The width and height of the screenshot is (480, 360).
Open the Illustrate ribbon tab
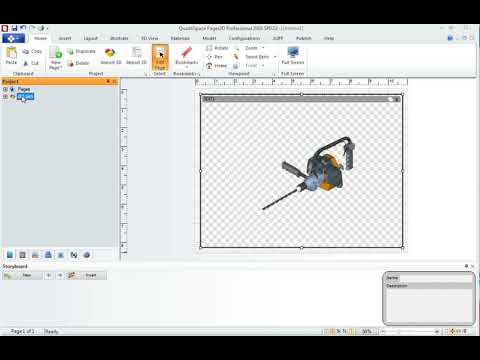119,38
